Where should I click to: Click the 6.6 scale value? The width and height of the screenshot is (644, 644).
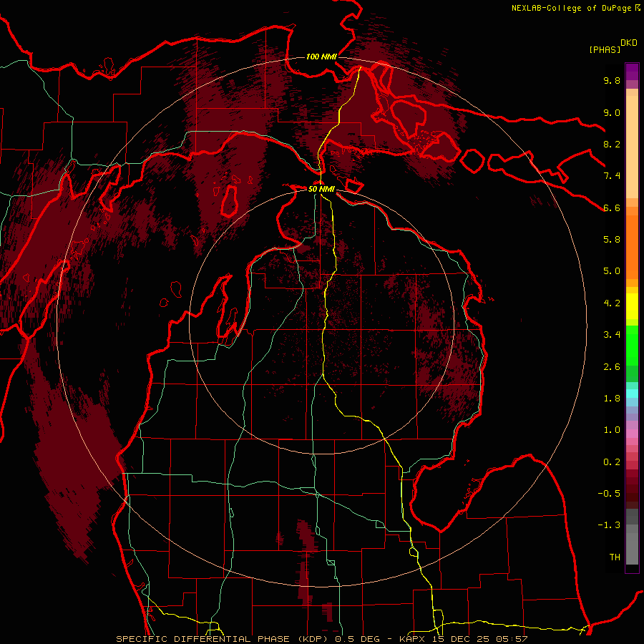click(x=612, y=208)
